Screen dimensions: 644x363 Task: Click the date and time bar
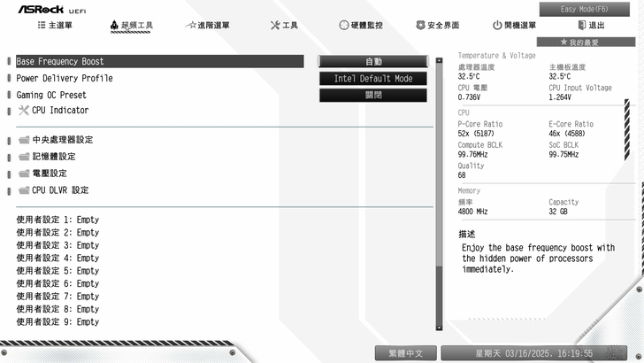click(534, 353)
